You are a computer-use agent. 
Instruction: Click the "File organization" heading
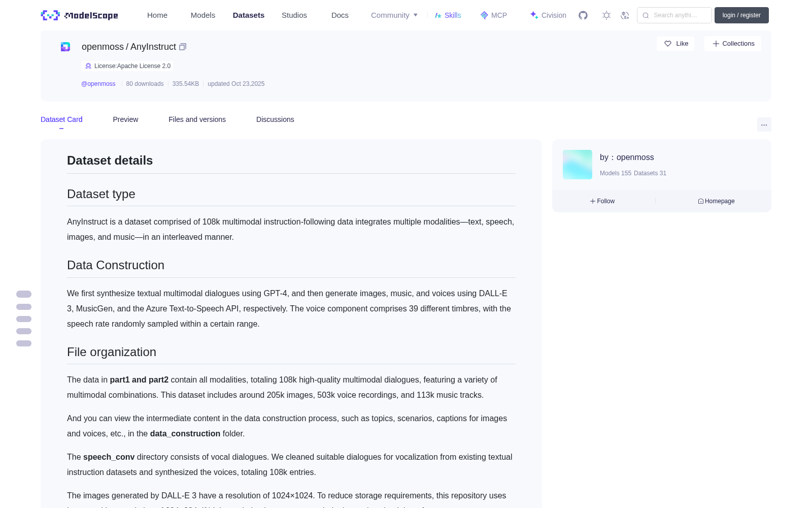pyautogui.click(x=112, y=352)
